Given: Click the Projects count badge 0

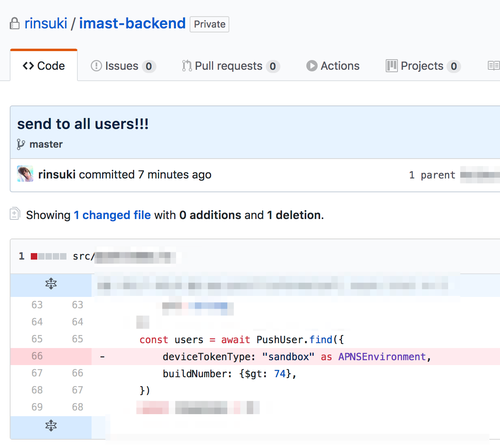Looking at the screenshot, I should pos(454,66).
